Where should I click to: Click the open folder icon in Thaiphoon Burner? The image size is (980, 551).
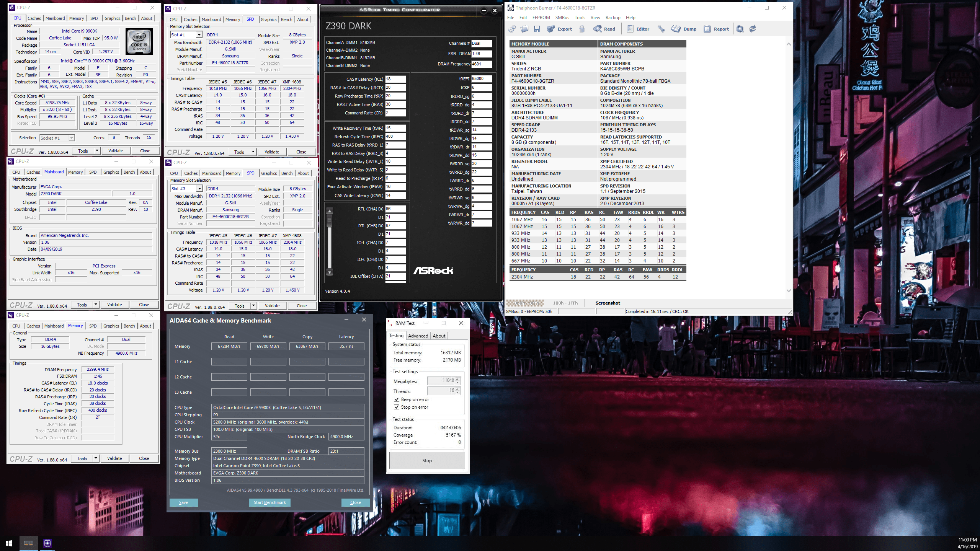pos(524,29)
